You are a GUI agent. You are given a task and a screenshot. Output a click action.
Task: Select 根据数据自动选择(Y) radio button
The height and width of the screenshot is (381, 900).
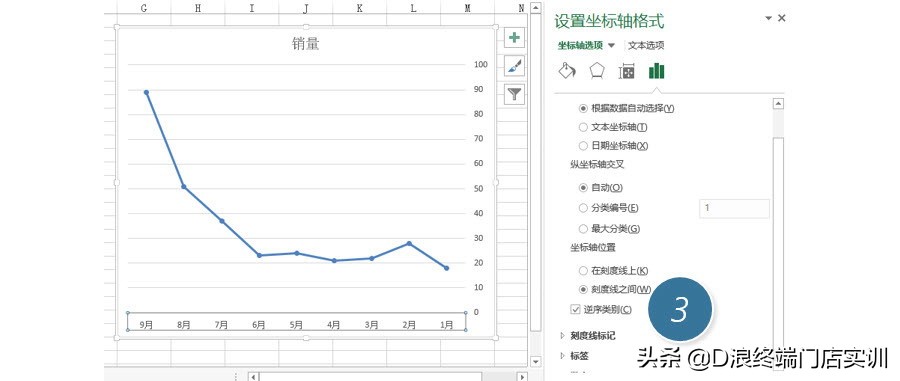tap(583, 108)
